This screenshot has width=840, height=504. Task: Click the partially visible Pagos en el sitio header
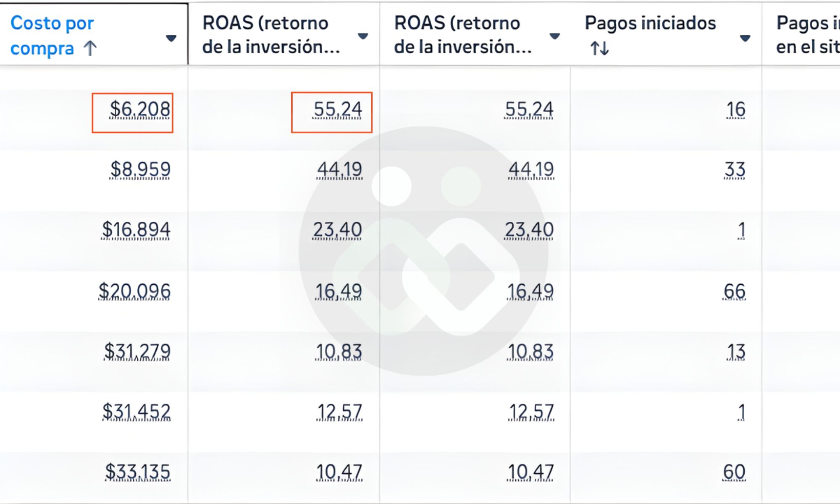click(807, 35)
